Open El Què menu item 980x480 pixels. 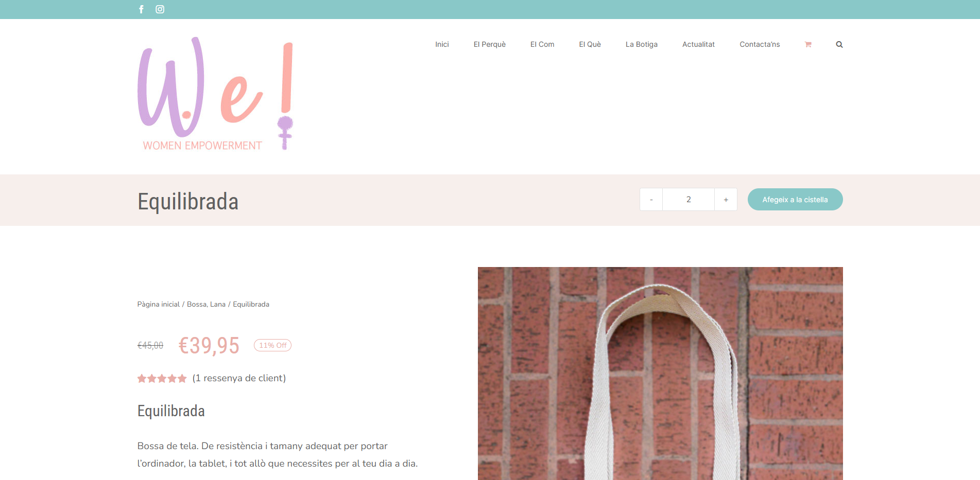[x=590, y=44]
